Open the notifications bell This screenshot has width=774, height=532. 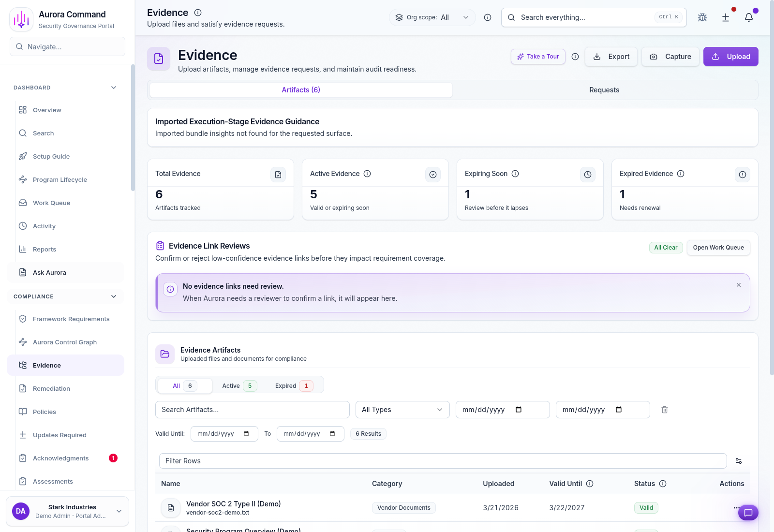(748, 17)
